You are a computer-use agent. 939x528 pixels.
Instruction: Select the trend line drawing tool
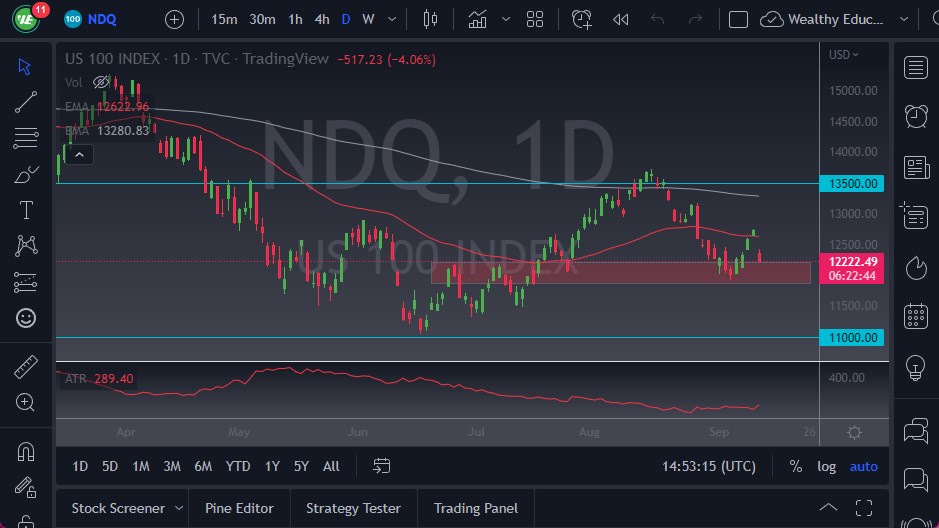tap(26, 102)
